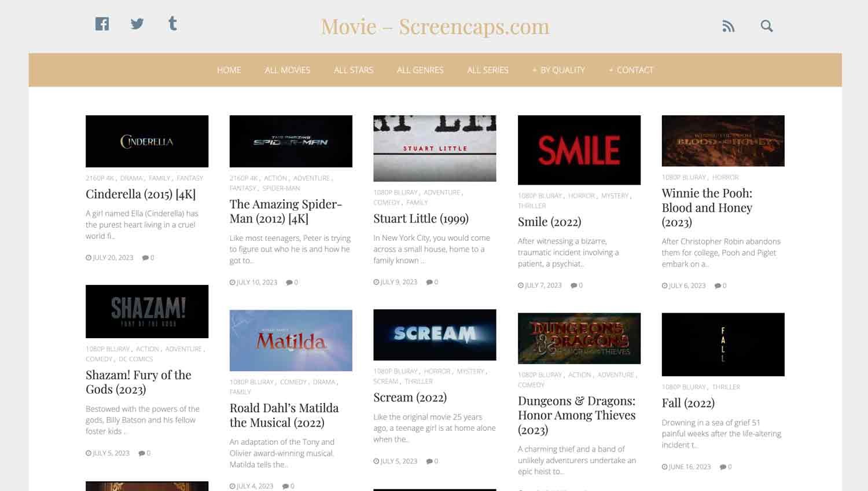
Task: Click the SCREAM title thumbnail
Action: (435, 335)
